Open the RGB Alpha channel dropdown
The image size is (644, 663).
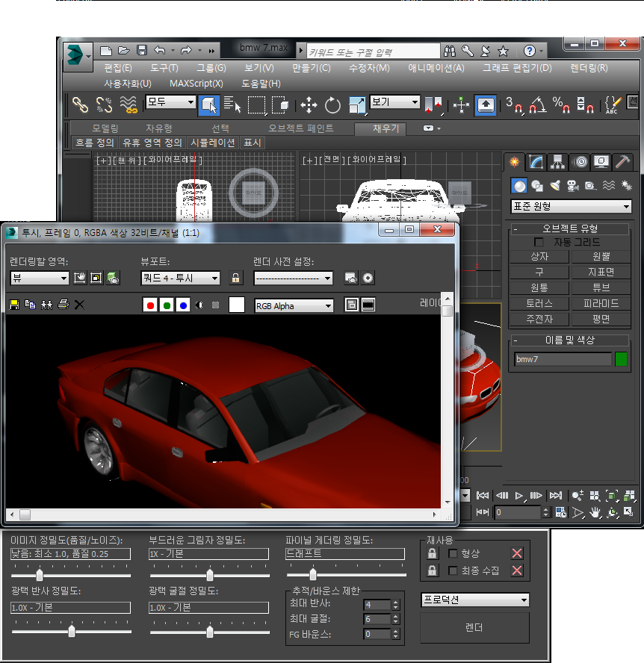click(294, 306)
